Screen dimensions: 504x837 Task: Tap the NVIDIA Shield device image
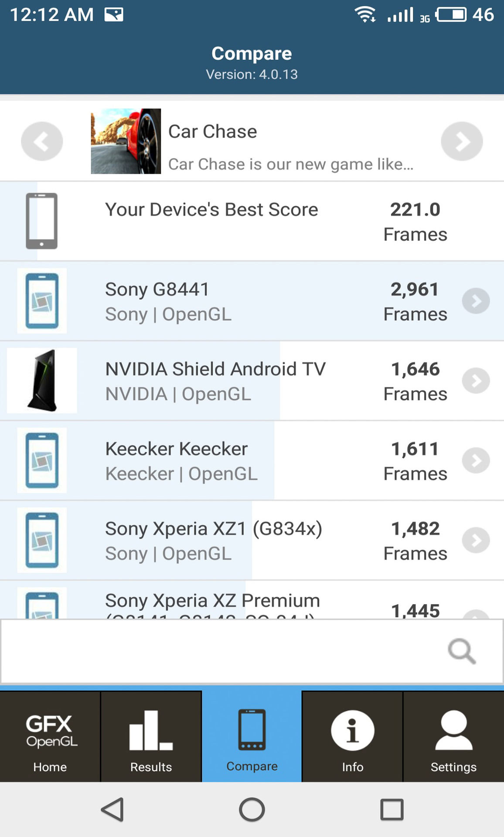pos(42,381)
